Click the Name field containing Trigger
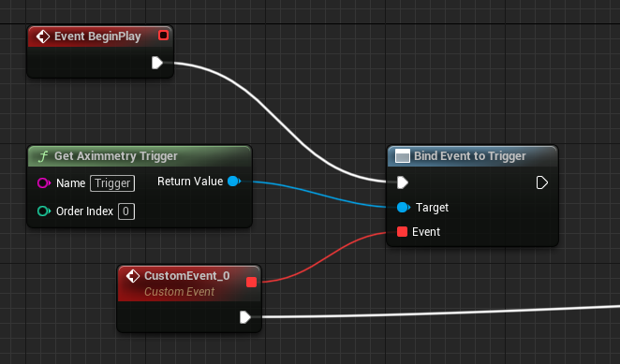 (x=112, y=183)
